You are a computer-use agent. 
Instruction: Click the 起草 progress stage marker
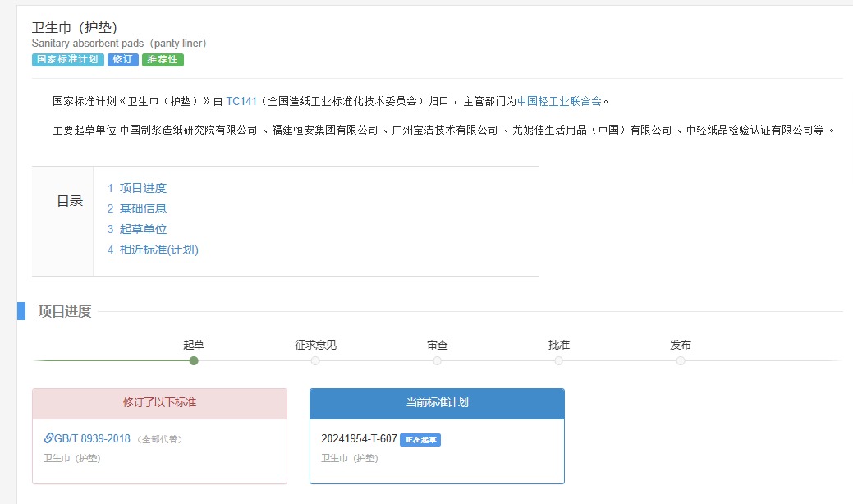click(194, 360)
